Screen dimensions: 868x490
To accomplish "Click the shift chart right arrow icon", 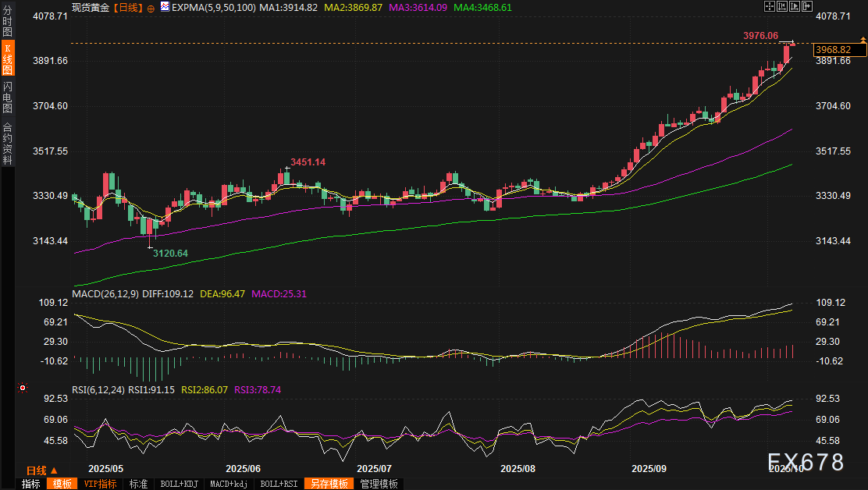I will click(x=807, y=6).
